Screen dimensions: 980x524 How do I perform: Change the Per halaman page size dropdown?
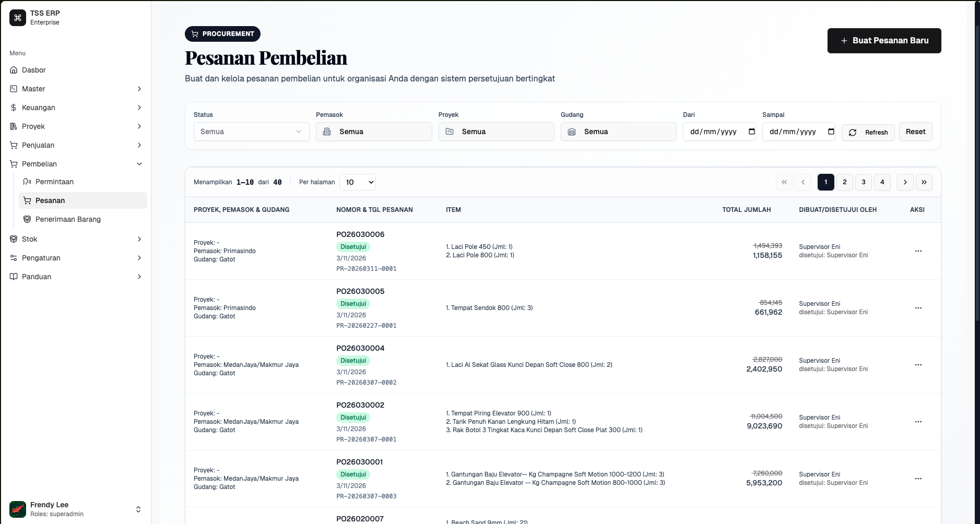click(357, 182)
